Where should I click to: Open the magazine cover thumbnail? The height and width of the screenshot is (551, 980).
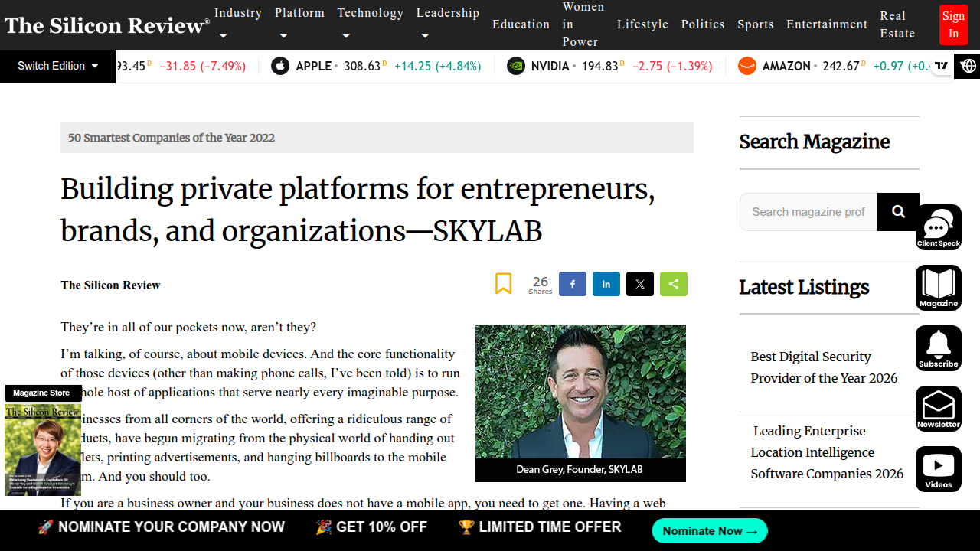pyautogui.click(x=43, y=450)
